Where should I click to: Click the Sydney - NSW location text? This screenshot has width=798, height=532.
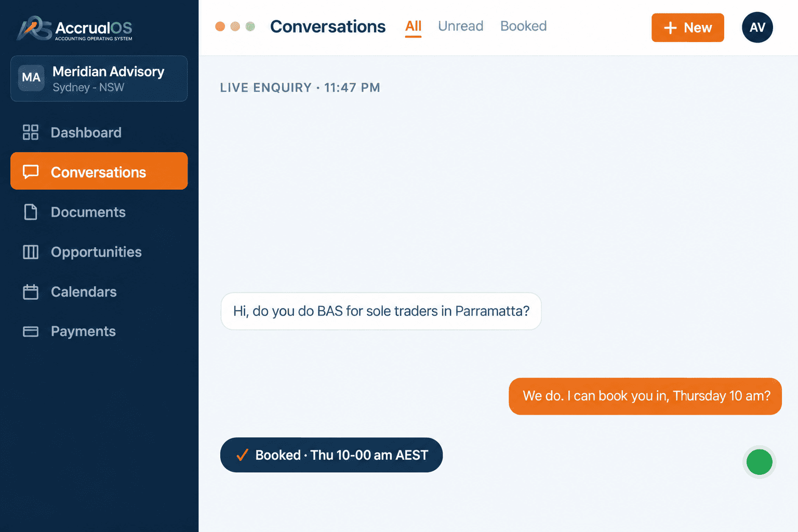click(x=88, y=87)
